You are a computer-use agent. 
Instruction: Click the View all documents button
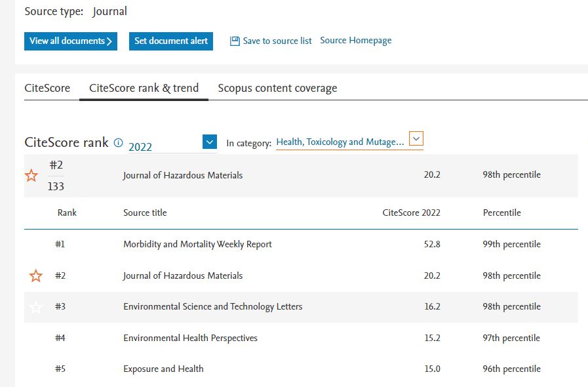point(71,41)
